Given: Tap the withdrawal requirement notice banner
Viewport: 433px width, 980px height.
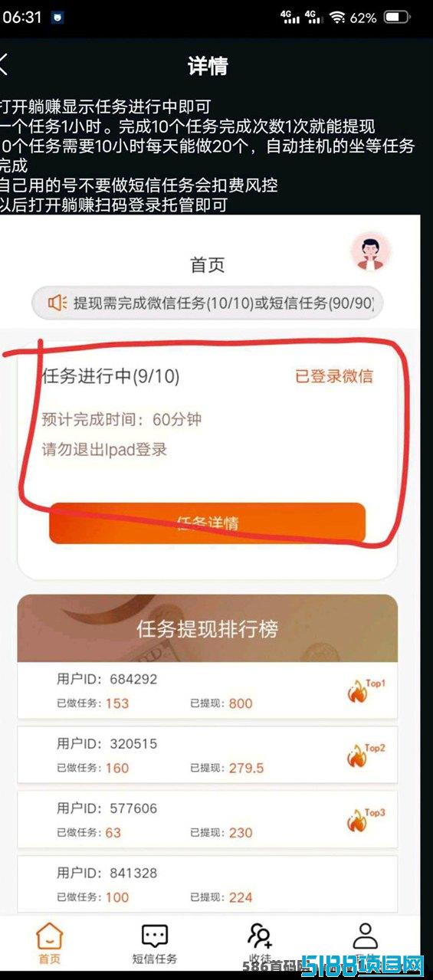Looking at the screenshot, I should 207,303.
